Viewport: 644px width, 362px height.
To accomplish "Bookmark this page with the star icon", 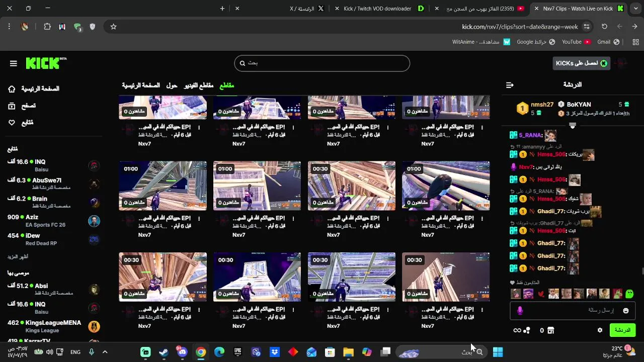I will (x=113, y=27).
